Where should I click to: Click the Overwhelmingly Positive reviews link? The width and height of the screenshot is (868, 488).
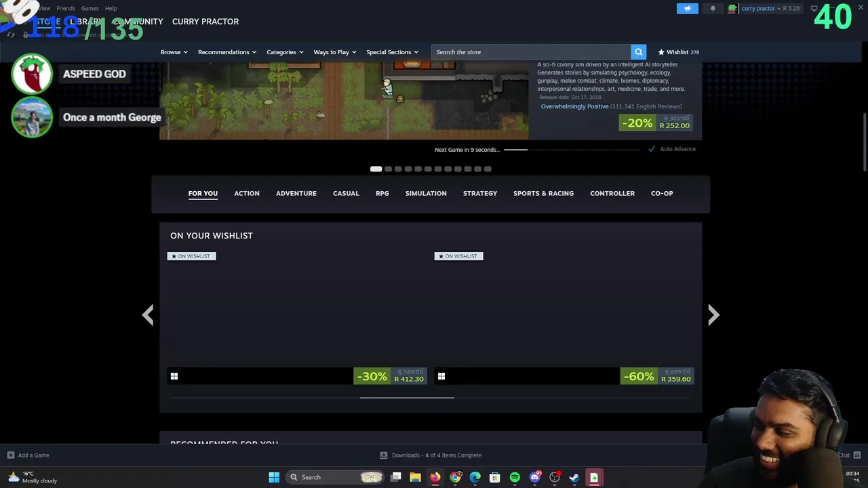(574, 106)
